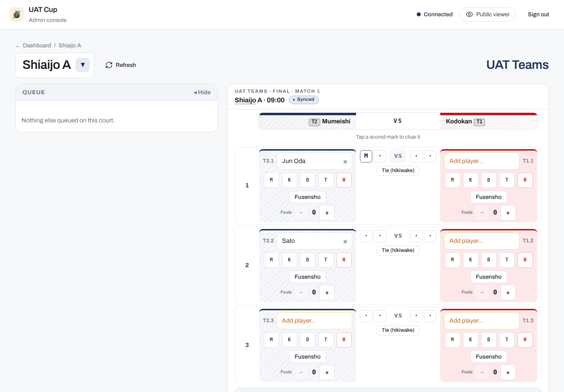Add player in the T1.2 field
The width and height of the screenshot is (564, 392).
point(481,241)
